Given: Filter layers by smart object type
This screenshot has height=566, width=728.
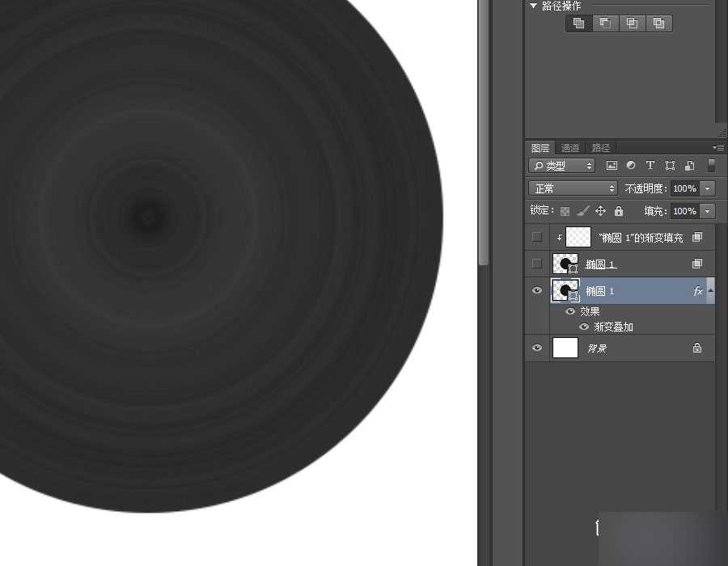Looking at the screenshot, I should [689, 166].
